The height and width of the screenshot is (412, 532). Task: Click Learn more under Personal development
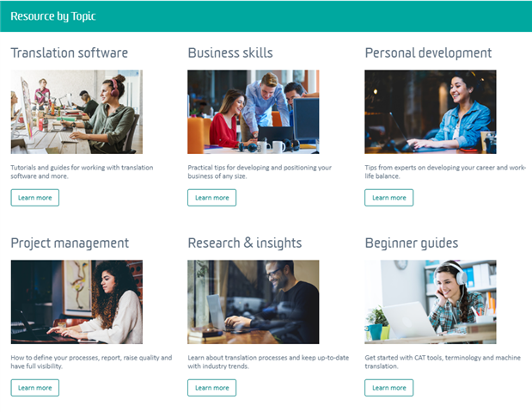tap(388, 198)
